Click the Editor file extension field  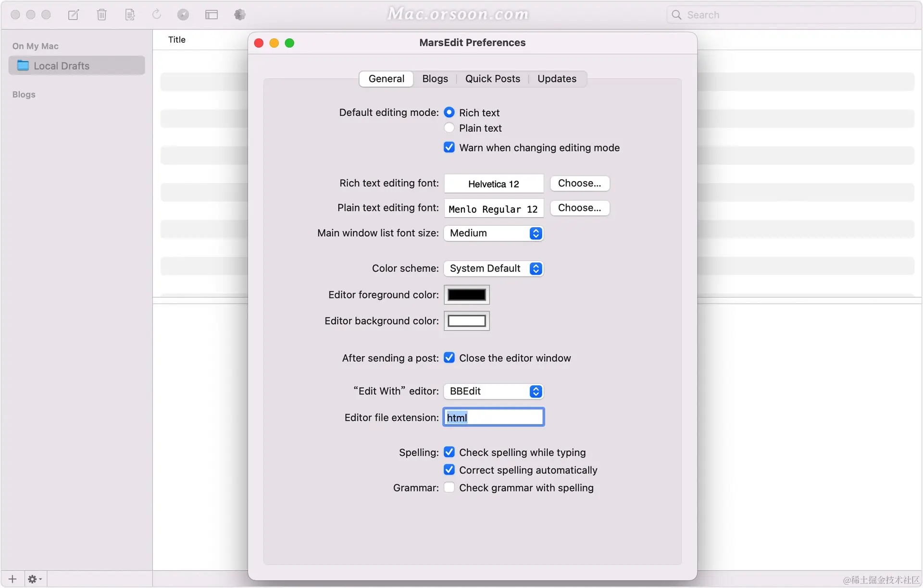coord(493,417)
